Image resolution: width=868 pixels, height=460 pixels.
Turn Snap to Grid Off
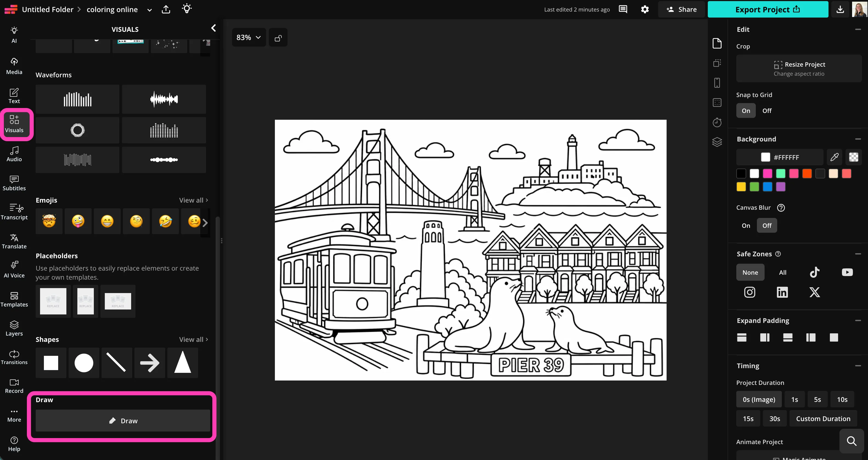point(766,111)
